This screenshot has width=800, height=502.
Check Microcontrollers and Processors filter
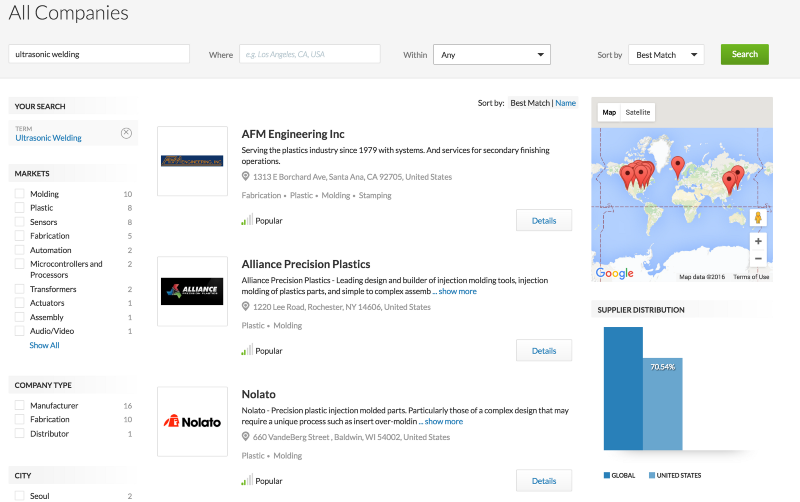[19, 264]
